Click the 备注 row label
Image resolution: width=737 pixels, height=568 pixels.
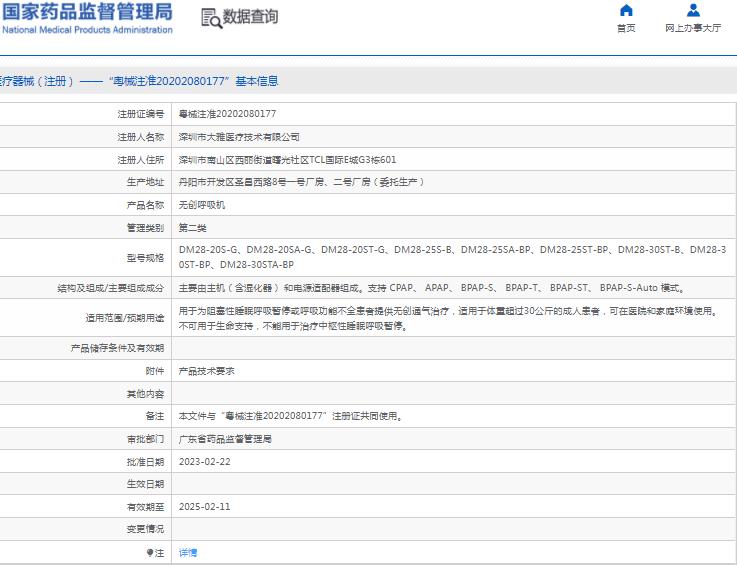coord(155,416)
